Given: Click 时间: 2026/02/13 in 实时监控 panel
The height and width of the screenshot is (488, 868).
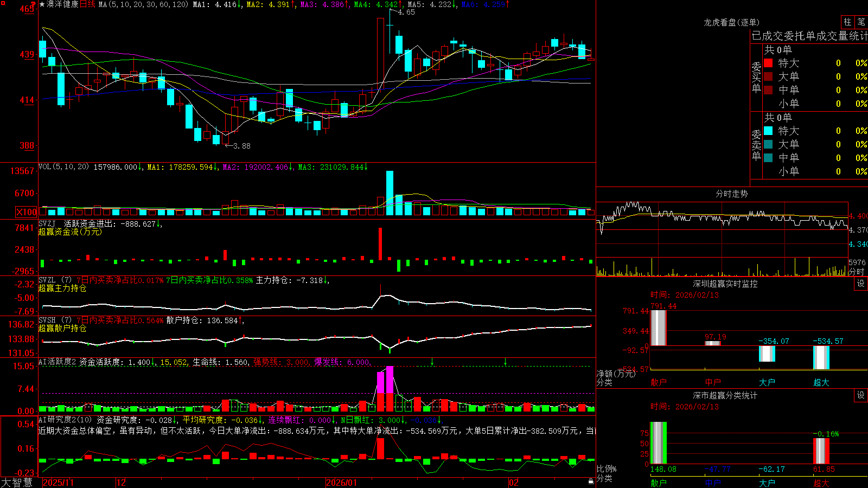Looking at the screenshot, I should [684, 295].
